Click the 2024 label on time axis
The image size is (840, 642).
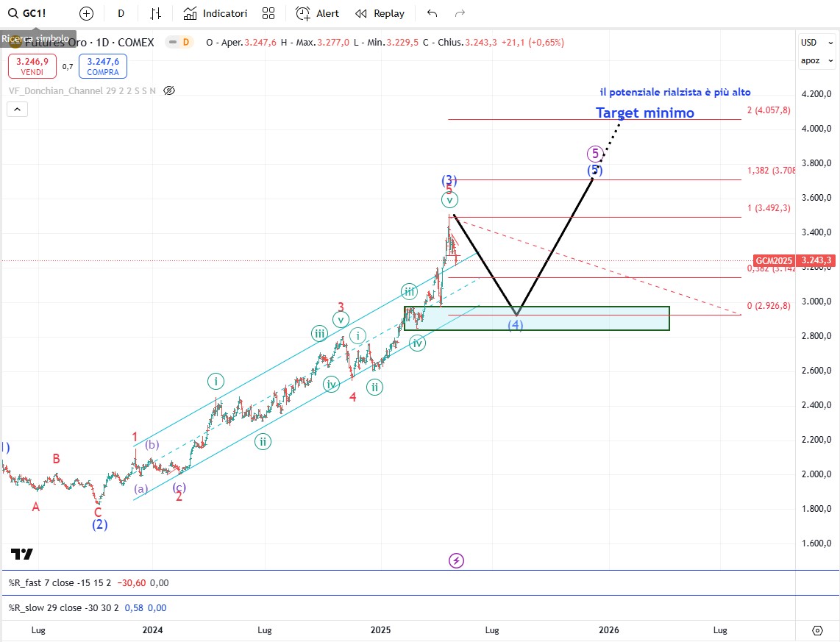coord(153,630)
